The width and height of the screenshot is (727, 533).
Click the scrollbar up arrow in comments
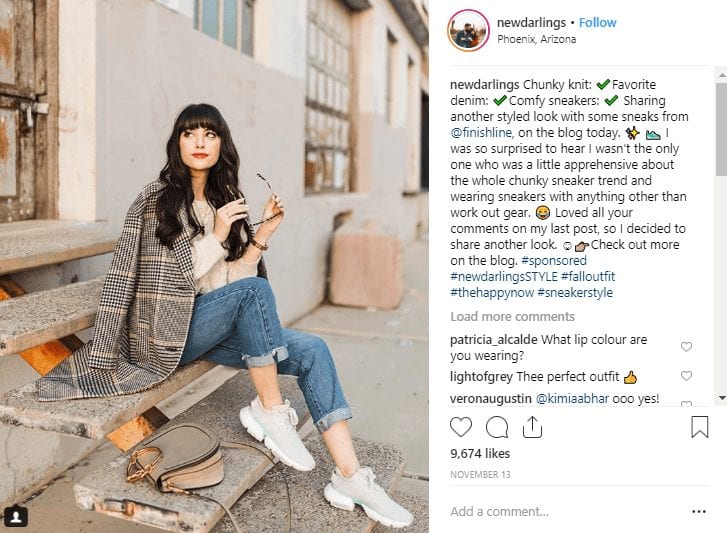coord(721,74)
